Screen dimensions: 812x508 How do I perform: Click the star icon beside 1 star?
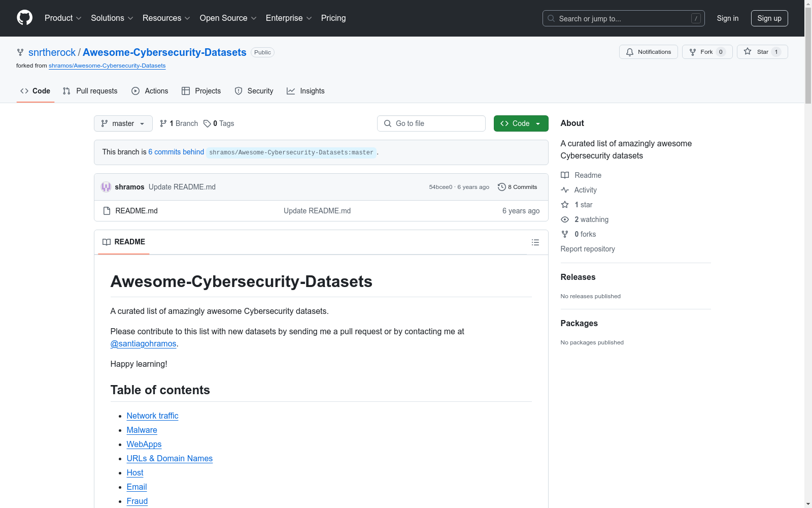coord(565,205)
